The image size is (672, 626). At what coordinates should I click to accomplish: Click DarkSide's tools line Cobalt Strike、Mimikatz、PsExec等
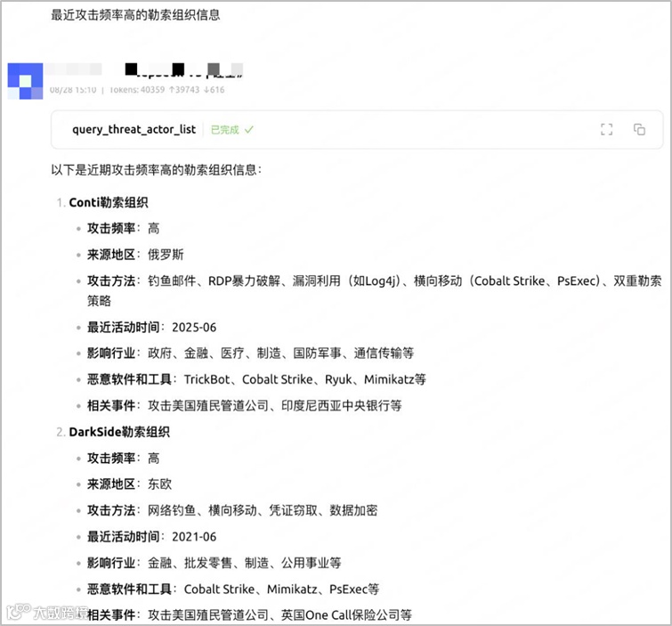pyautogui.click(x=233, y=589)
